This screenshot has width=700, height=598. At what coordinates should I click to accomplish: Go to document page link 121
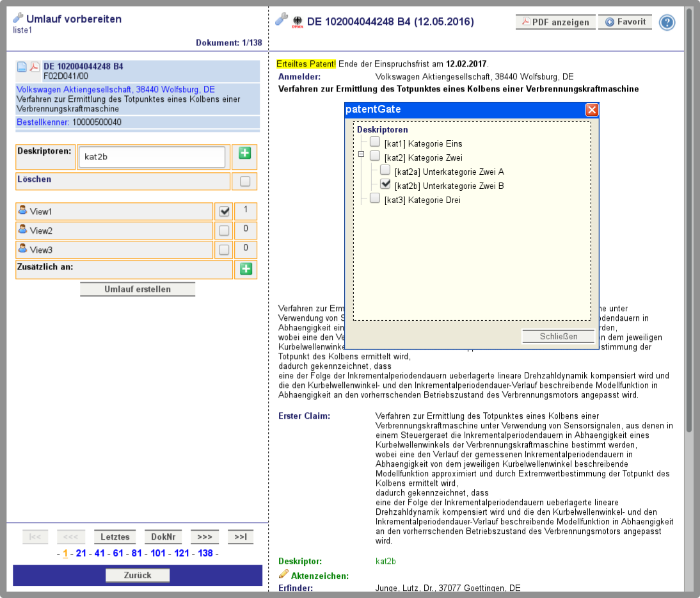pyautogui.click(x=182, y=553)
